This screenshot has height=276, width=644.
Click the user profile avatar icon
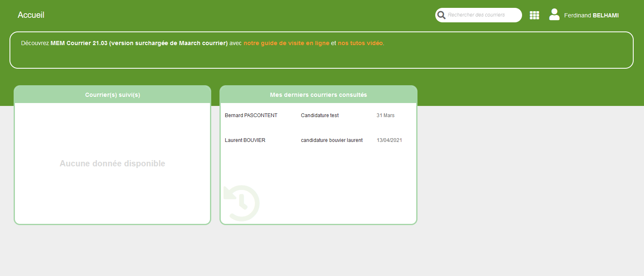point(554,14)
